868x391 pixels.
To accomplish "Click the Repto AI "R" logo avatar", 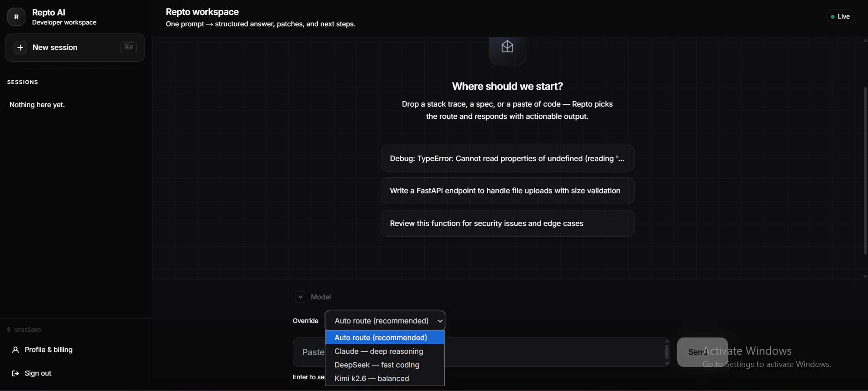I will click(16, 17).
